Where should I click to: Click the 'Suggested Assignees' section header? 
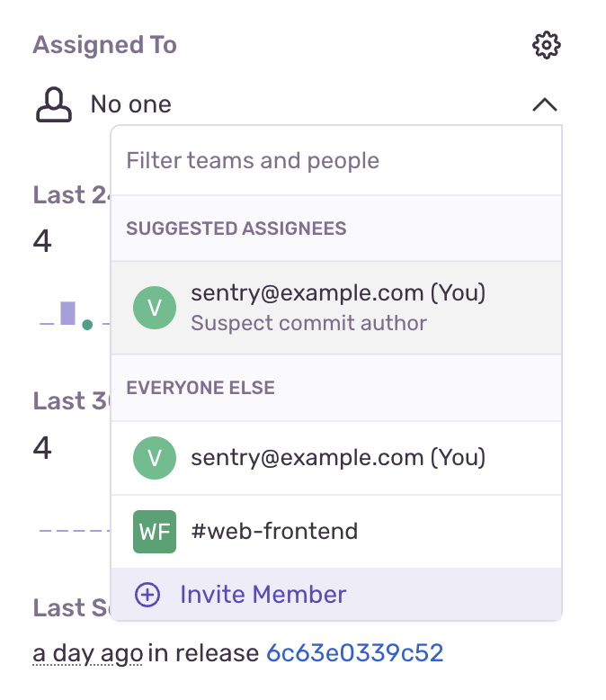(236, 229)
